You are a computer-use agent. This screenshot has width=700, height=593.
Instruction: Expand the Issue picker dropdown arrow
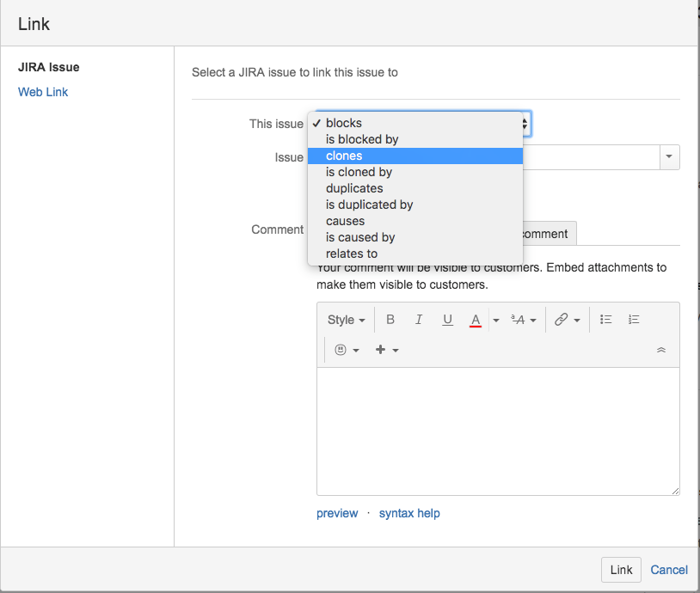click(x=669, y=157)
